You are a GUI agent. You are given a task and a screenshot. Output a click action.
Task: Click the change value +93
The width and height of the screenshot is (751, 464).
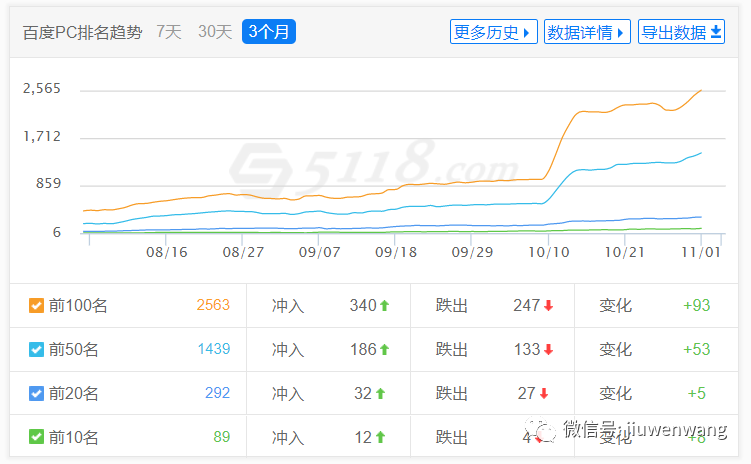click(696, 305)
